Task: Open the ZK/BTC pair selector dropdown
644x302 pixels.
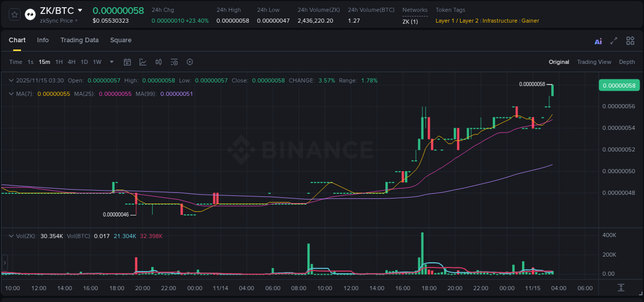Action: click(x=81, y=10)
